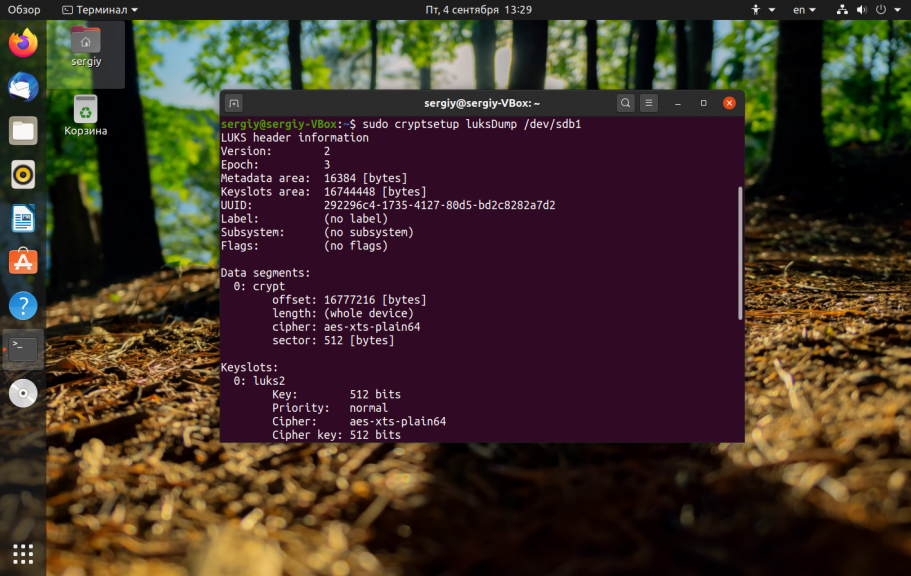Viewport: 911px width, 576px height.
Task: Click the Version: 2 line
Action: click(x=275, y=151)
